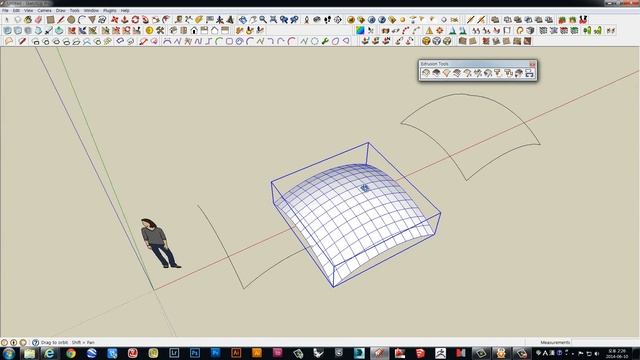Open Google Chrome from taskbar
This screenshot has width=640, height=360.
pos(71,353)
